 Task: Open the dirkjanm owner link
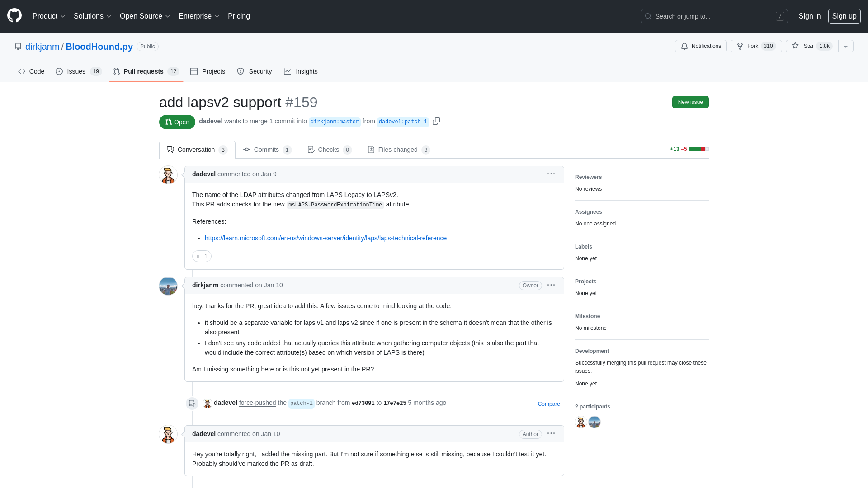(x=42, y=47)
